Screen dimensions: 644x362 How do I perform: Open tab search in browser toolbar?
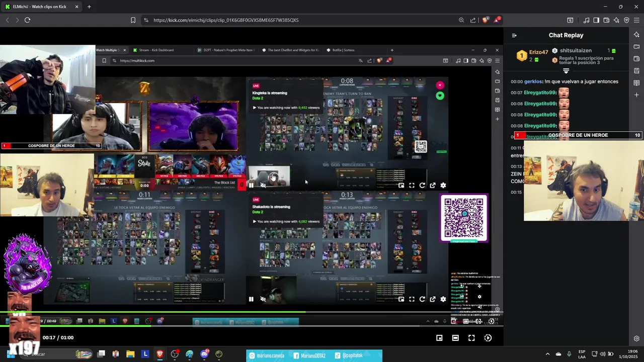[x=570, y=20]
